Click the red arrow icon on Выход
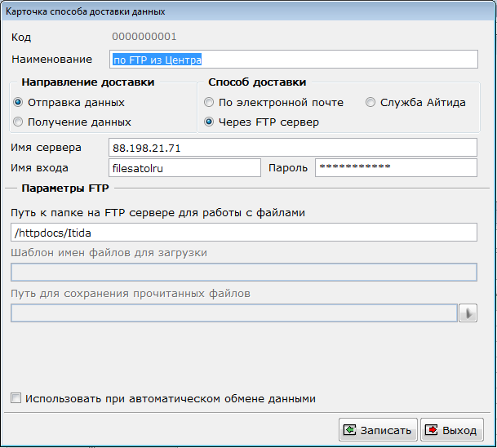Viewport: 497px width, 448px height. 431,430
